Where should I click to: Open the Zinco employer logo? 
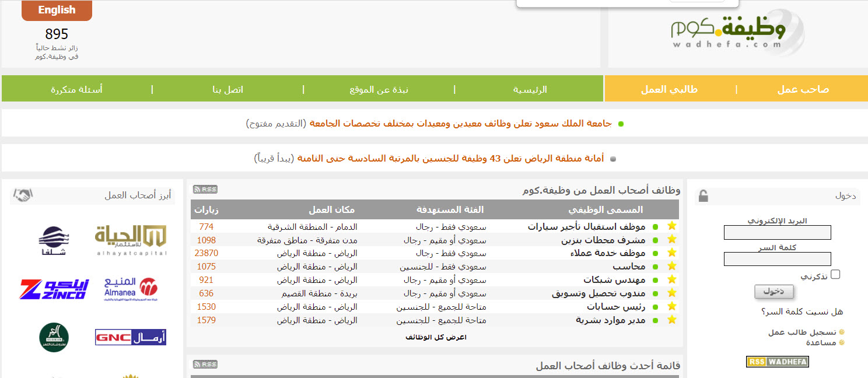coord(54,289)
